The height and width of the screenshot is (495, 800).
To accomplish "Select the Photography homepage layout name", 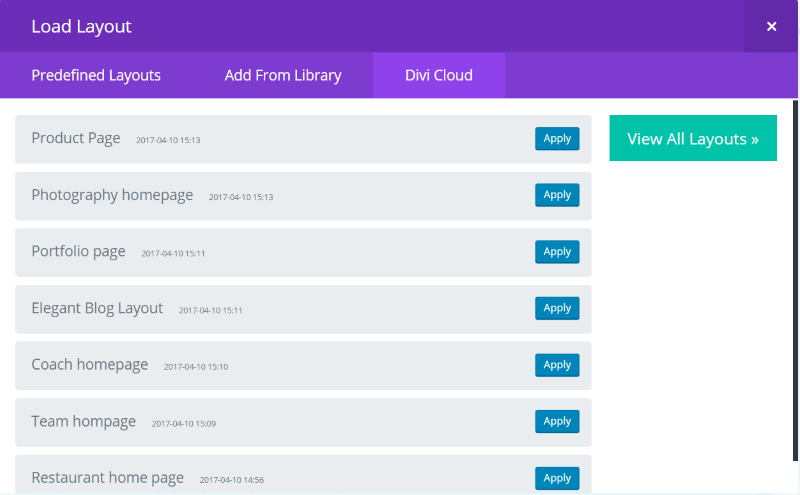I will tap(112, 195).
